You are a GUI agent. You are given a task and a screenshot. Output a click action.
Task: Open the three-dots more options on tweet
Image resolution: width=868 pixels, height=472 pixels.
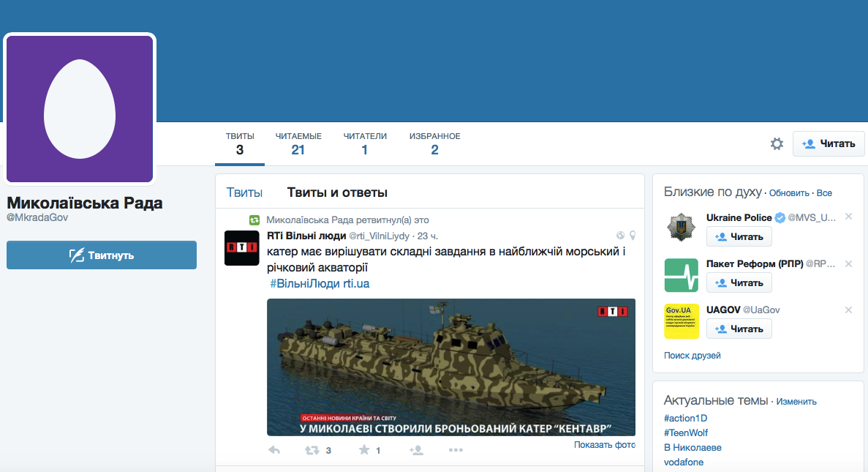coord(456,451)
